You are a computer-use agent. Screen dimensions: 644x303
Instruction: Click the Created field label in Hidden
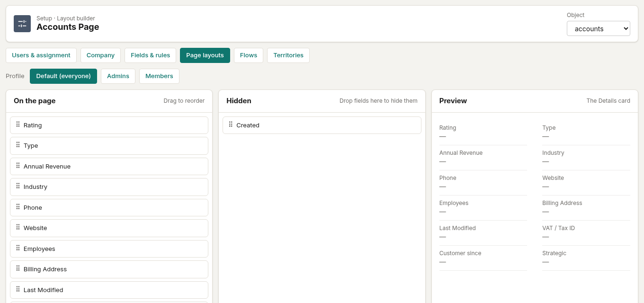tap(248, 125)
